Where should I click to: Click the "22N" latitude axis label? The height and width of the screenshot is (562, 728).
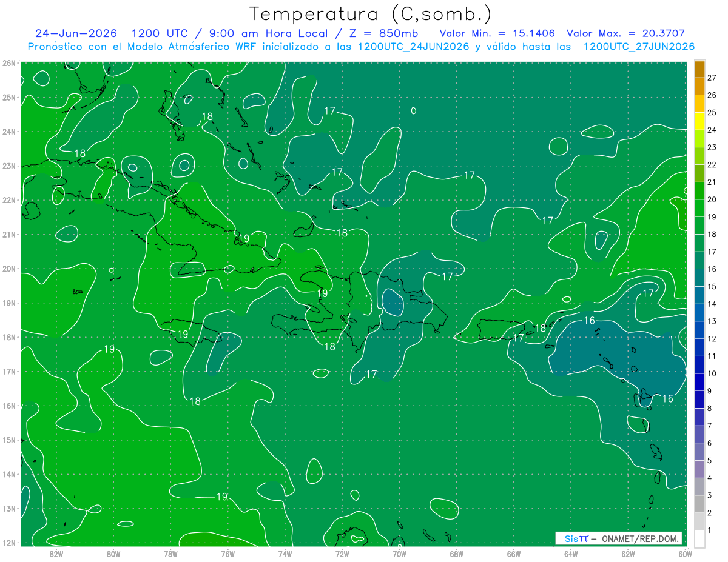9,200
